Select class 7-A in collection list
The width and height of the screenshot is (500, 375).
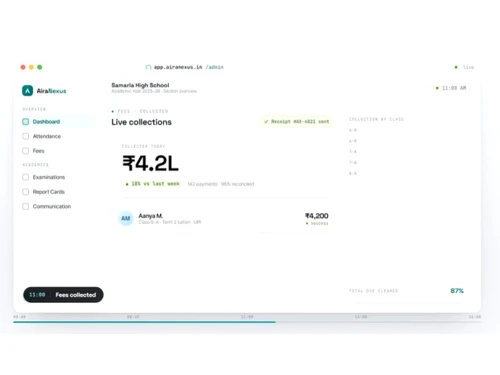coord(353,152)
